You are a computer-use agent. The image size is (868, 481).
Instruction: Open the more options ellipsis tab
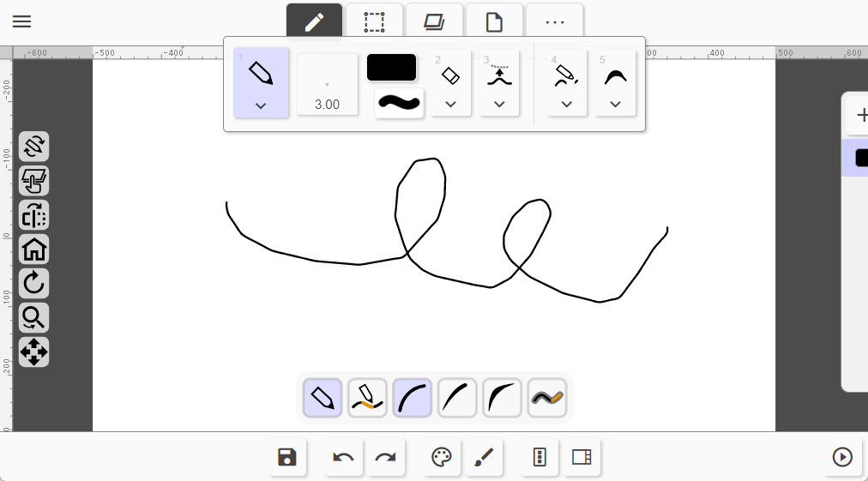pos(554,21)
